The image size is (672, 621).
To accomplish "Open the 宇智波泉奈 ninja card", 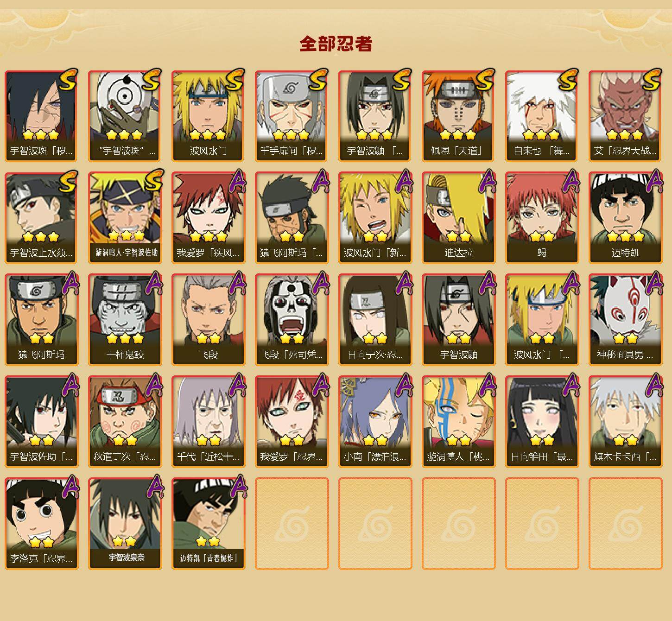I will click(x=125, y=524).
